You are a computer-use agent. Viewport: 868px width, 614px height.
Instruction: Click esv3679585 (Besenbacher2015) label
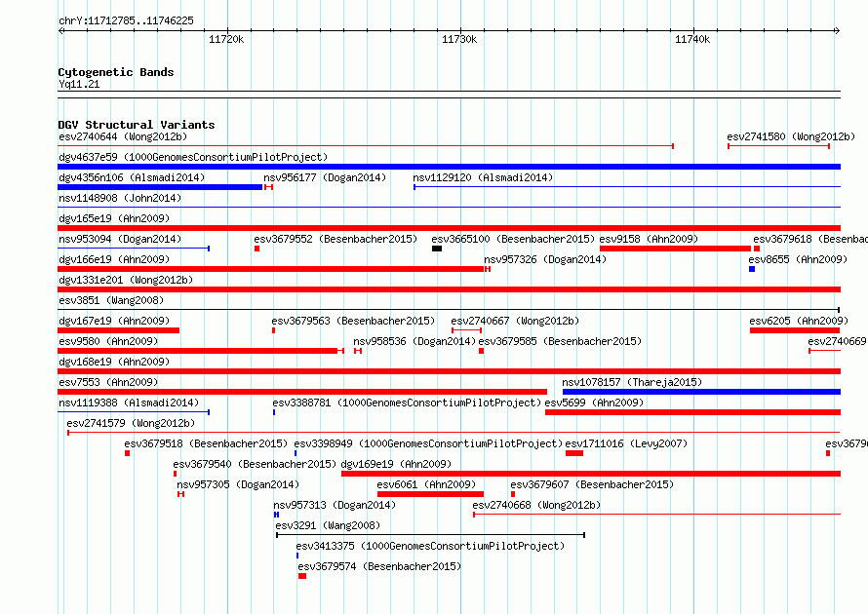[560, 341]
